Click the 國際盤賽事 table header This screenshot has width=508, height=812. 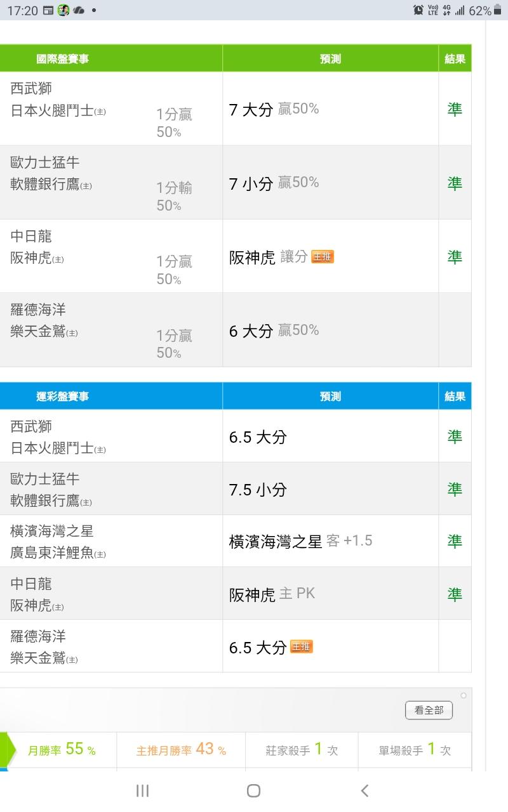[62, 59]
